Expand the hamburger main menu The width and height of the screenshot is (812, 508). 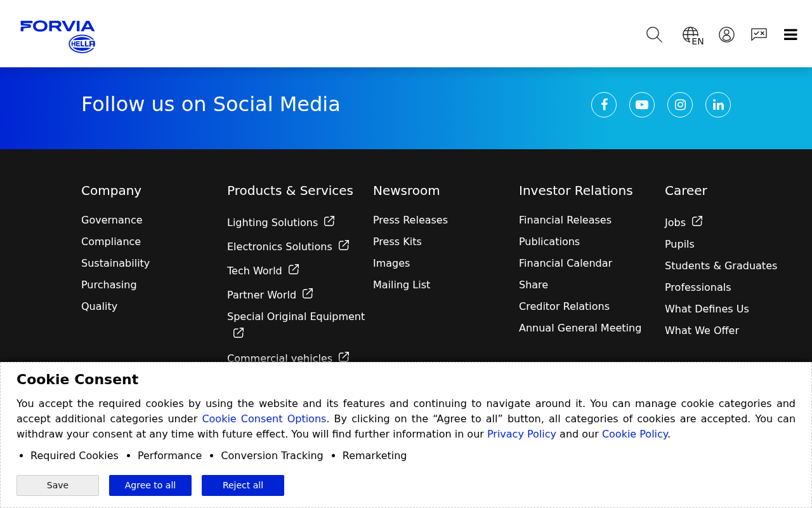tap(790, 35)
